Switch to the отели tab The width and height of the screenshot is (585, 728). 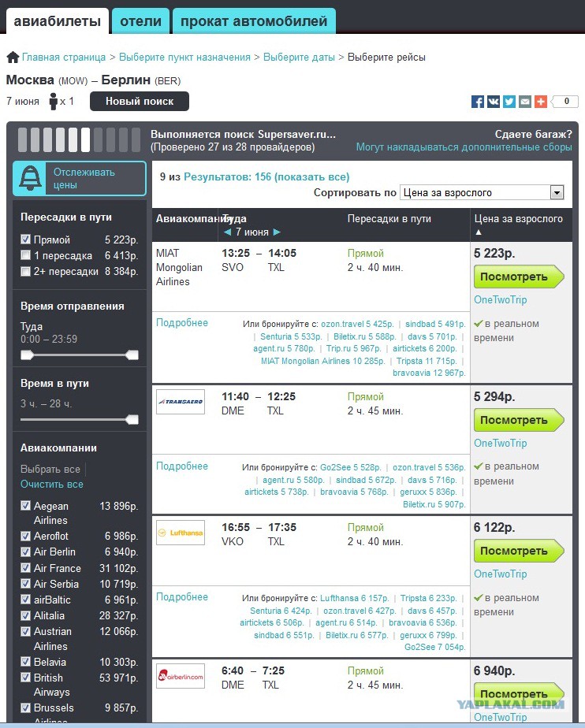(x=140, y=21)
